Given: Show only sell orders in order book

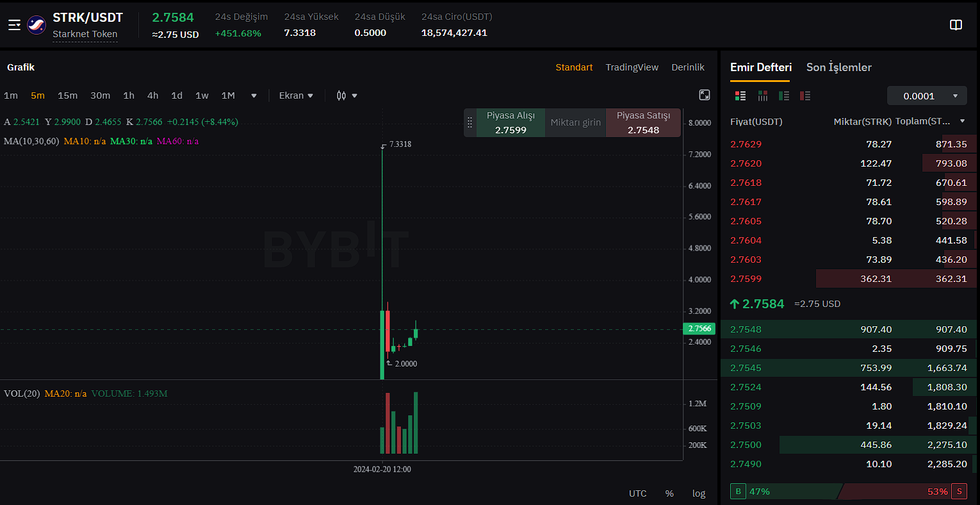Looking at the screenshot, I should pos(805,96).
